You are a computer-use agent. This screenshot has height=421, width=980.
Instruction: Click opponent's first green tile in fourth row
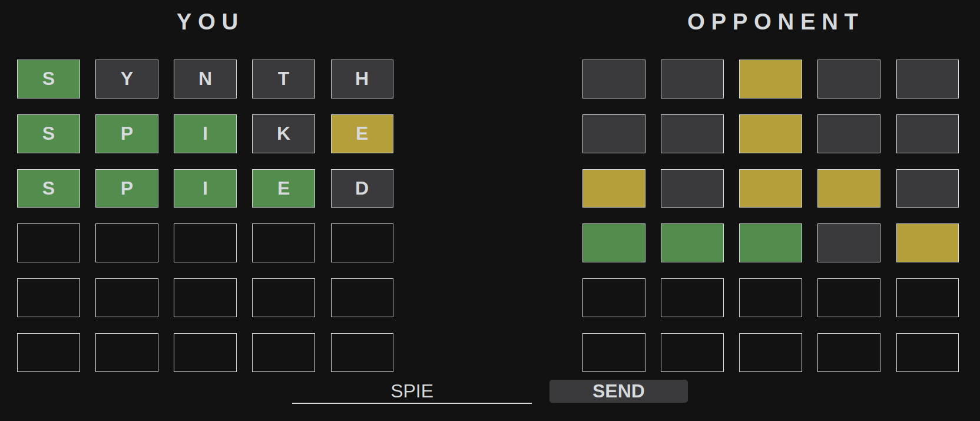click(614, 243)
